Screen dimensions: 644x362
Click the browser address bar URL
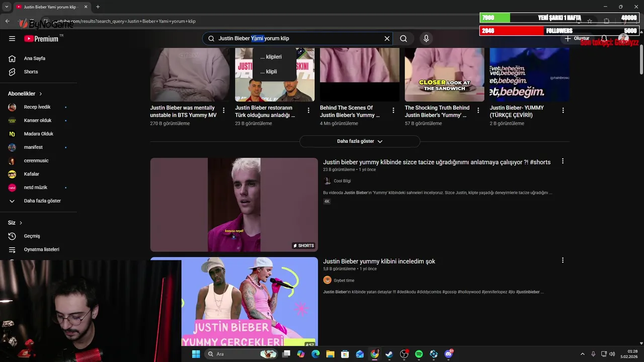pos(125,21)
